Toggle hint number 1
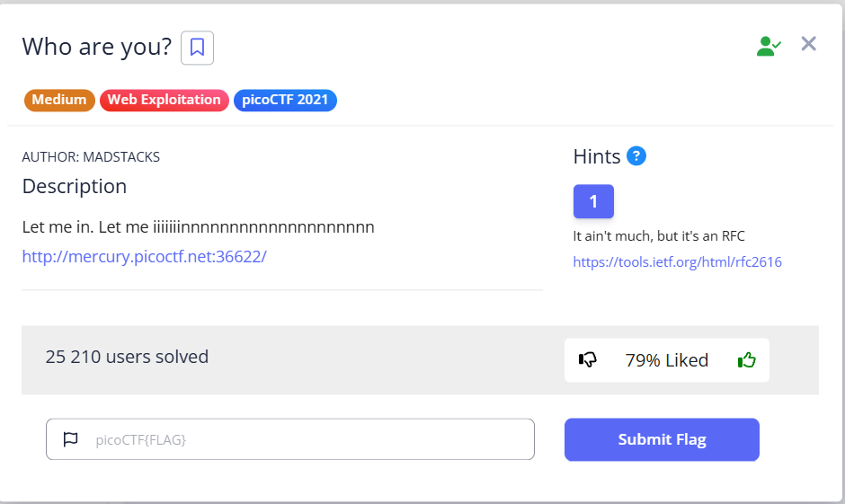The height and width of the screenshot is (504, 845). click(593, 201)
